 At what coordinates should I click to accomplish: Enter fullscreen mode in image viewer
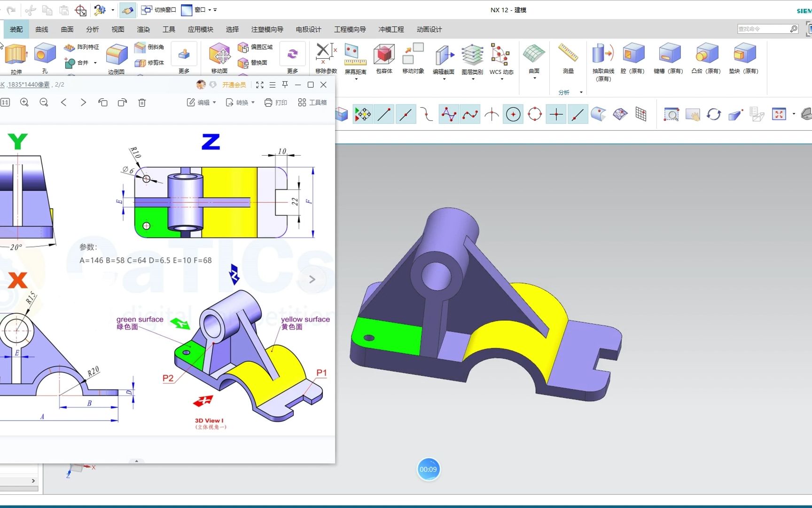click(x=260, y=85)
